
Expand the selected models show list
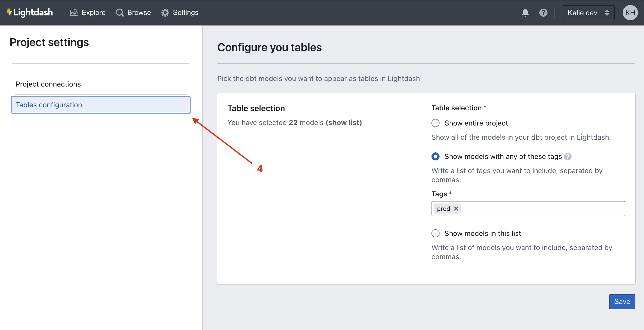pyautogui.click(x=344, y=122)
